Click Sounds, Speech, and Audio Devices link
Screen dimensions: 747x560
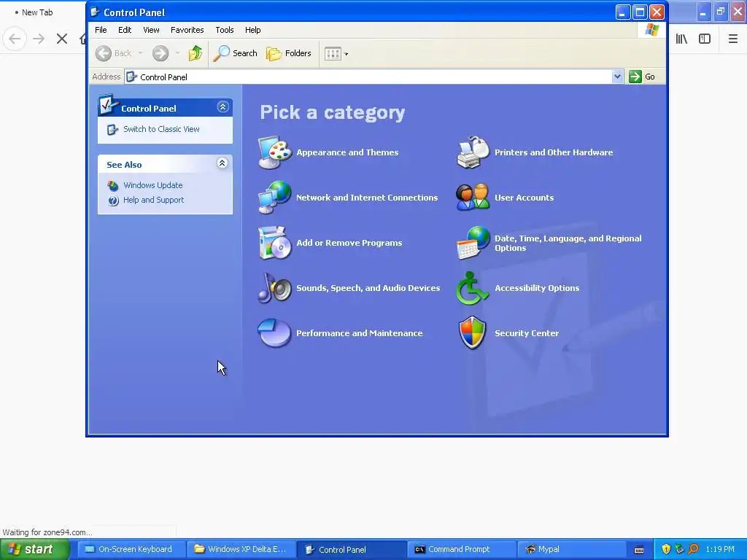point(368,288)
